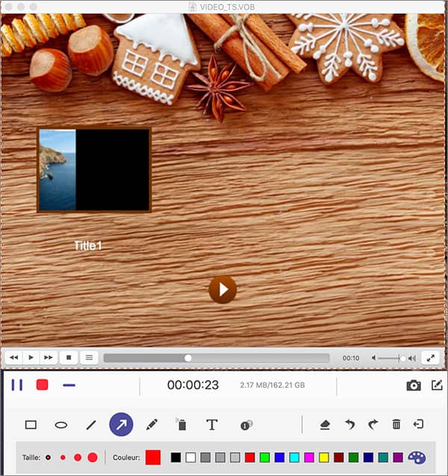Viewport: 448px width, 476px height.
Task: Choose the straight line tool
Action: pos(91,424)
